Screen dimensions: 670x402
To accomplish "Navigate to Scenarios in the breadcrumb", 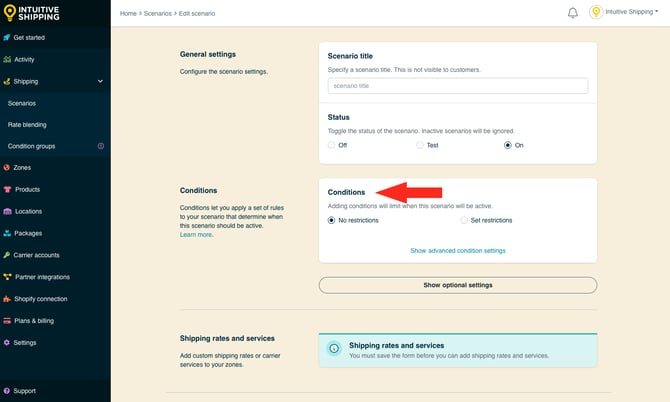I will pos(157,13).
